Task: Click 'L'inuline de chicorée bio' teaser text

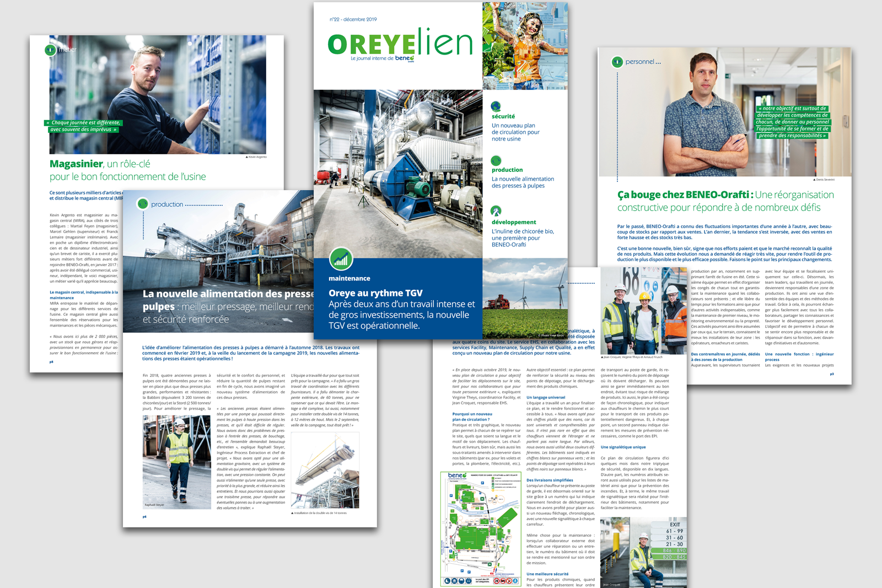Action: 523,238
